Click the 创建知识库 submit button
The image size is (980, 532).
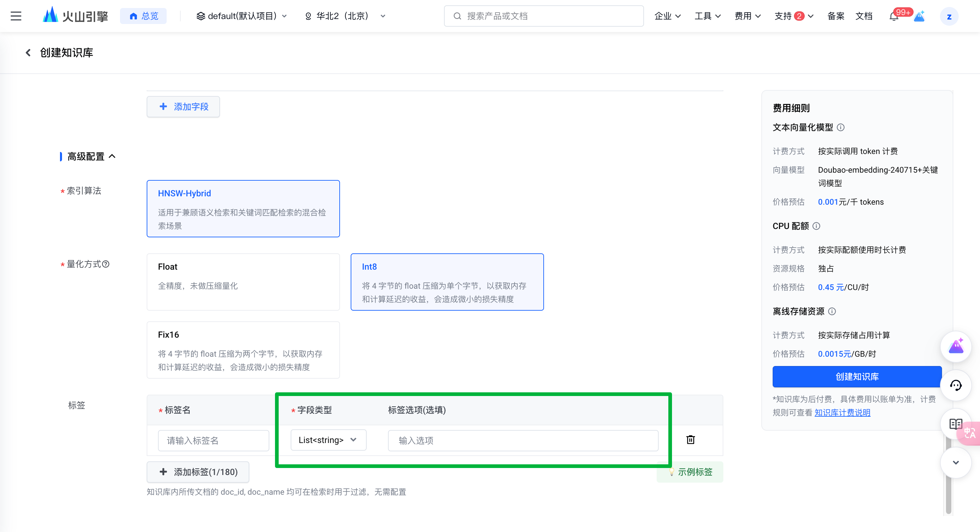pos(857,376)
